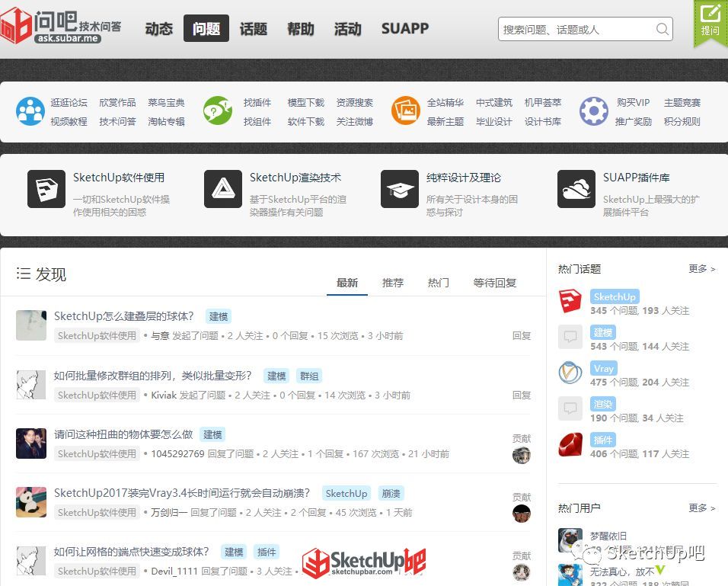Open the 关注微博 link
This screenshot has width=728, height=586.
355,121
